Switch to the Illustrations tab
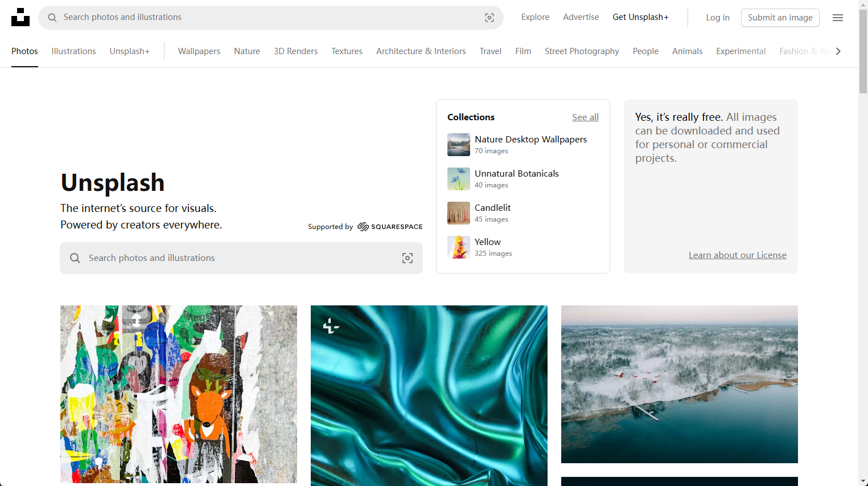This screenshot has height=486, width=868. [73, 51]
